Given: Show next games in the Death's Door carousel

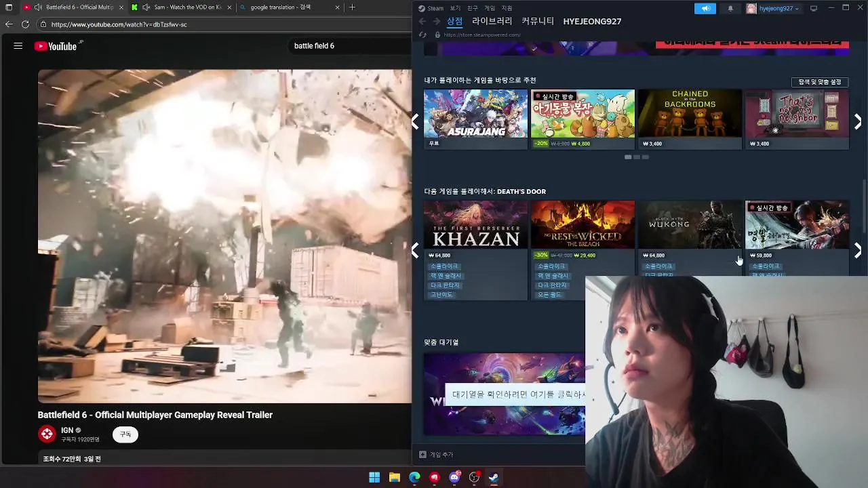Looking at the screenshot, I should click(858, 250).
